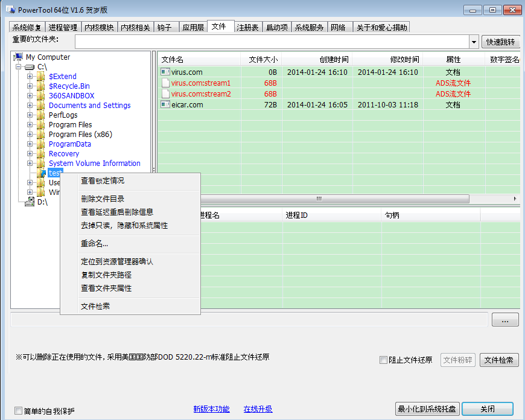525x420 pixels.
Task: Click the My Computer icon in tree
Action: tap(18, 57)
